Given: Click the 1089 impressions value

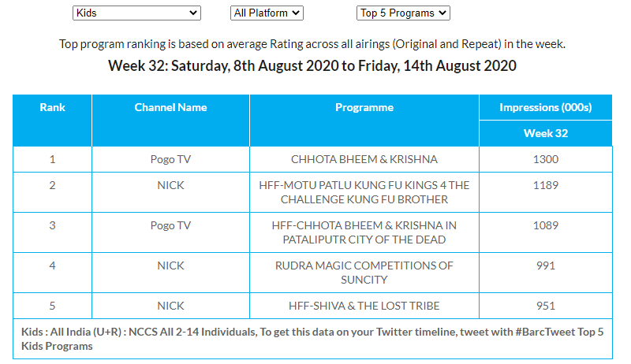Looking at the screenshot, I should pyautogui.click(x=545, y=225).
